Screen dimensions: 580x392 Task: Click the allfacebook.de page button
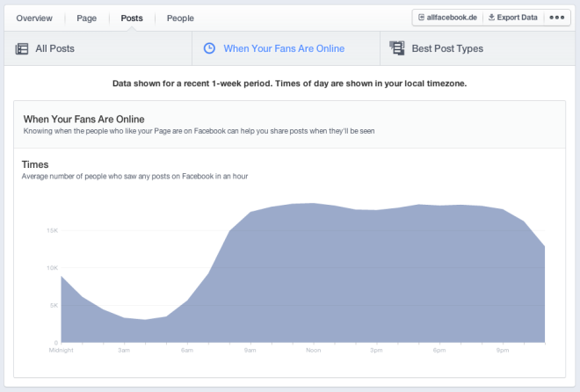449,18
